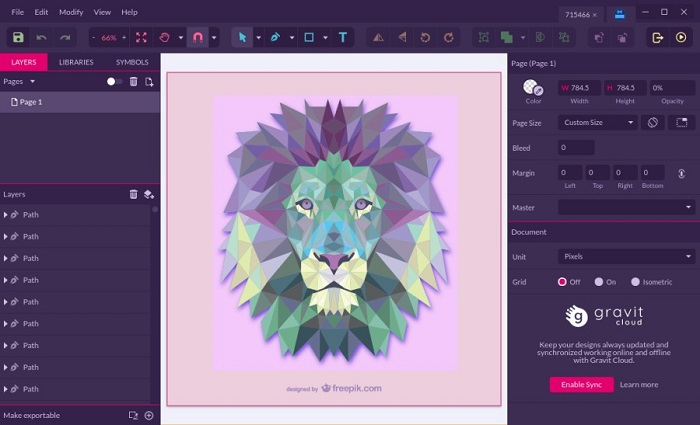The image size is (700, 425).
Task: Add a new page with the Pages icon
Action: tap(149, 81)
